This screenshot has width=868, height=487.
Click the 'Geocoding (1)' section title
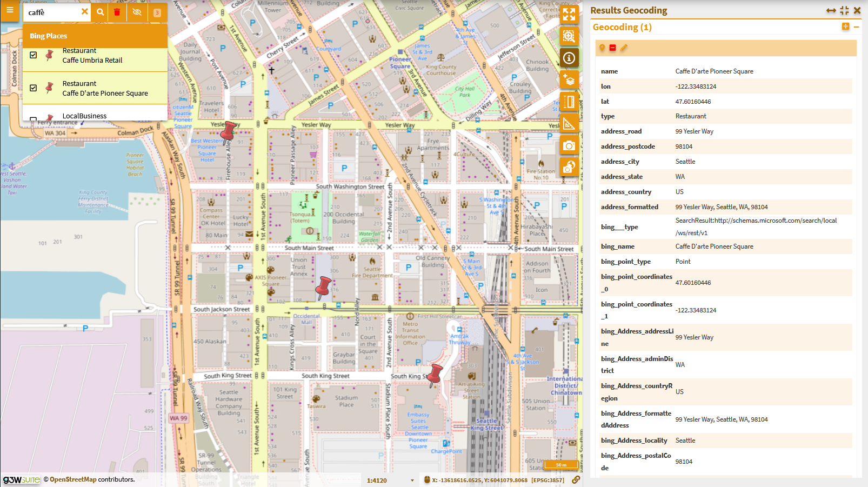pyautogui.click(x=622, y=27)
